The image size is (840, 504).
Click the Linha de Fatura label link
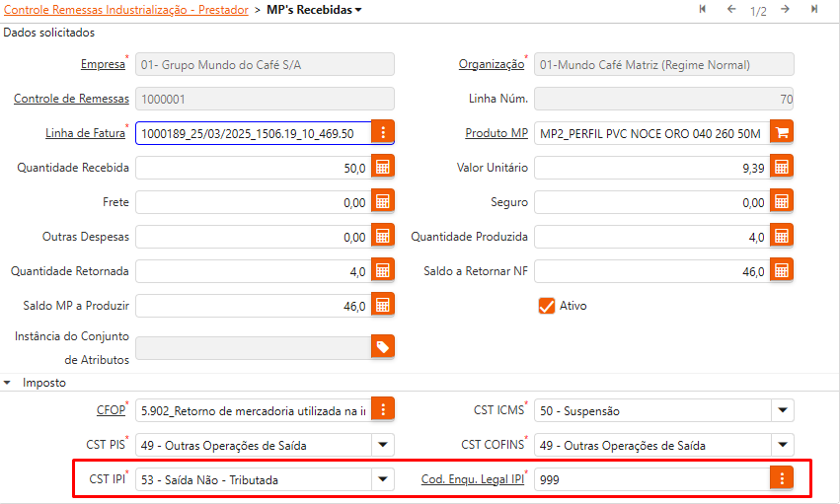pos(85,133)
